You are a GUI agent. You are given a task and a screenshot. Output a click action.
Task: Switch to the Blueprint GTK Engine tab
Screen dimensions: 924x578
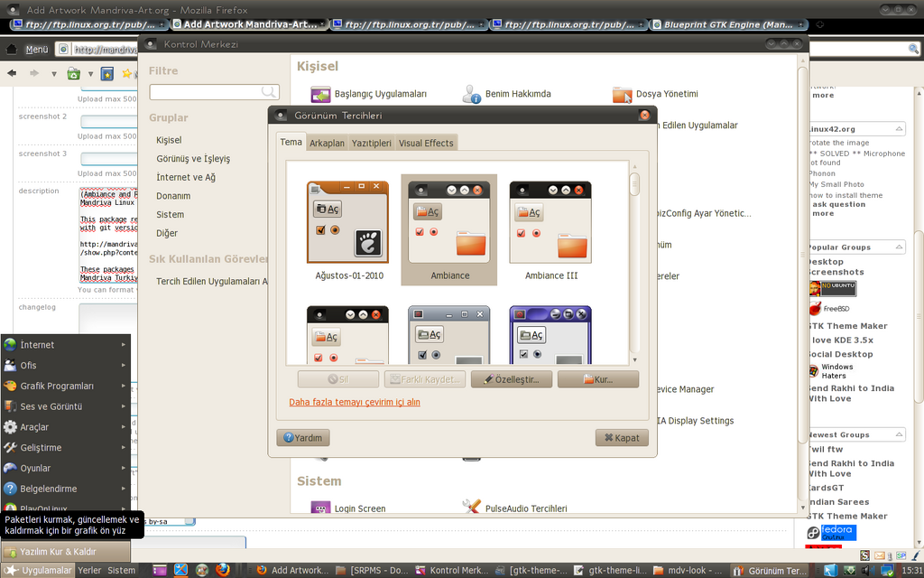coord(728,24)
